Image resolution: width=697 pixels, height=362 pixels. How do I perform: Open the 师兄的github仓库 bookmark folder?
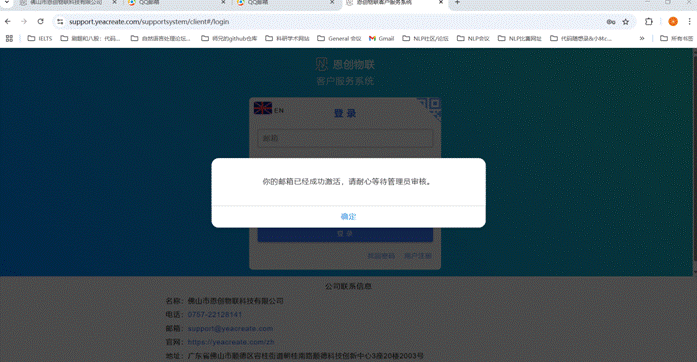click(229, 39)
